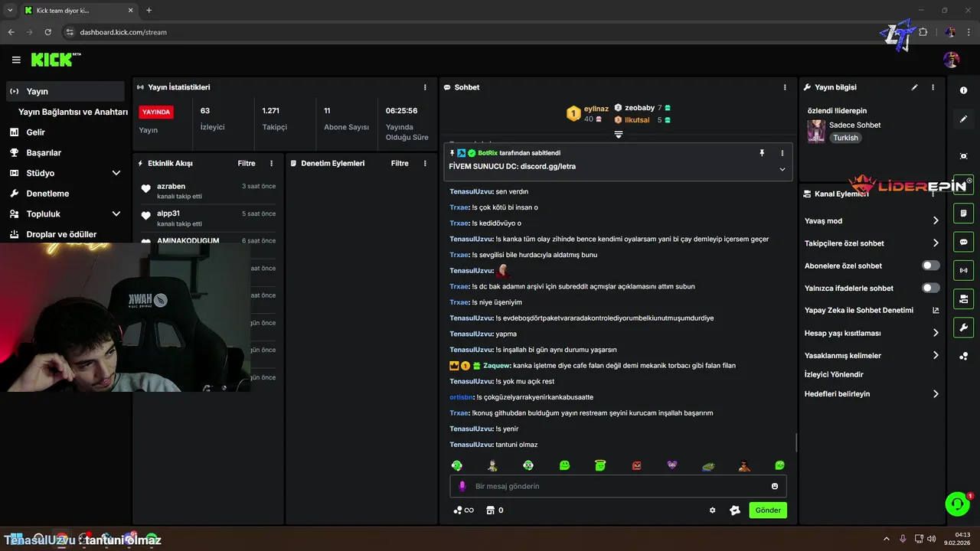
Task: Open the green support chat bubble
Action: (x=957, y=504)
